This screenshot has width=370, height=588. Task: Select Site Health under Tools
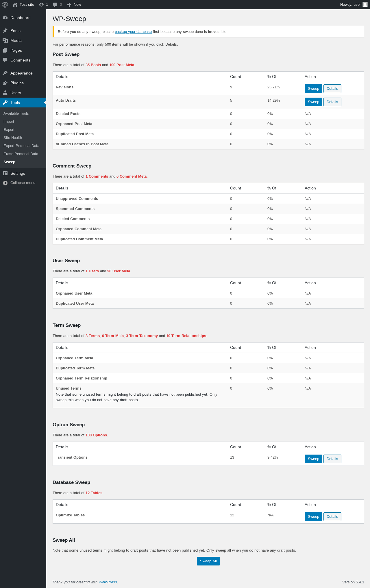click(x=13, y=138)
